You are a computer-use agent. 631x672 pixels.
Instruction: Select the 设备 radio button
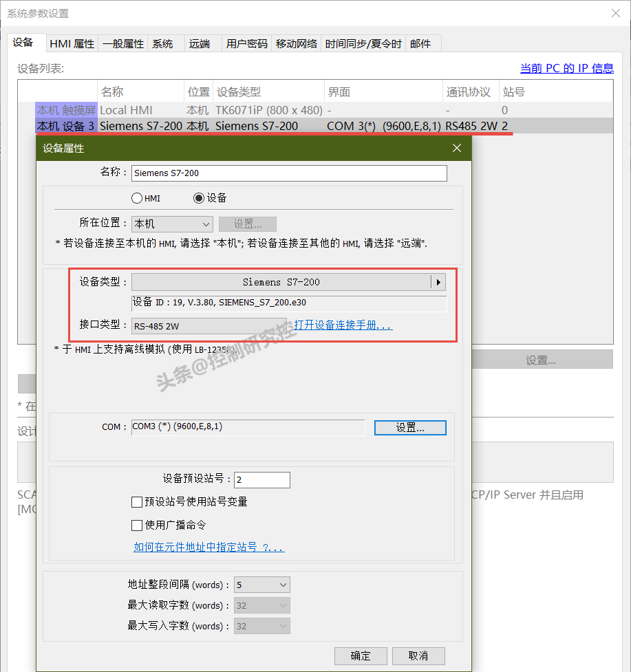pyautogui.click(x=199, y=198)
